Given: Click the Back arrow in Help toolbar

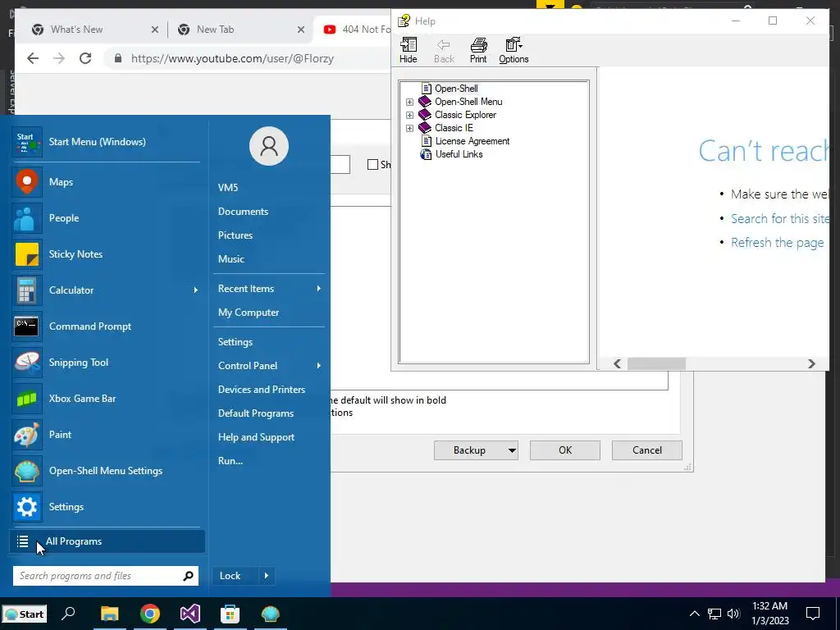Looking at the screenshot, I should [x=444, y=50].
